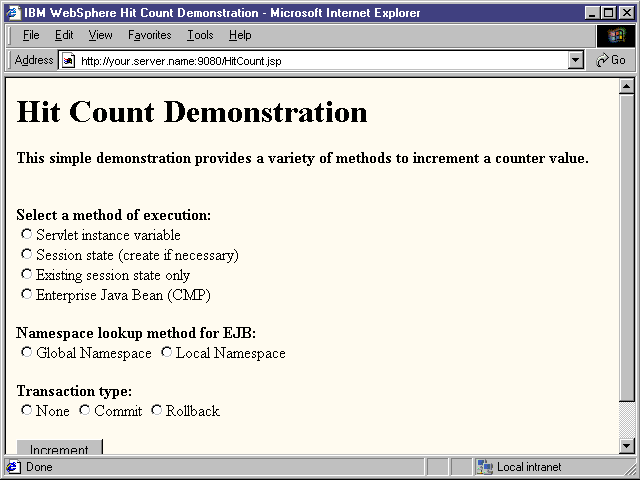This screenshot has width=640, height=480.
Task: Click the Windows logo throbber icon
Action: 616,36
